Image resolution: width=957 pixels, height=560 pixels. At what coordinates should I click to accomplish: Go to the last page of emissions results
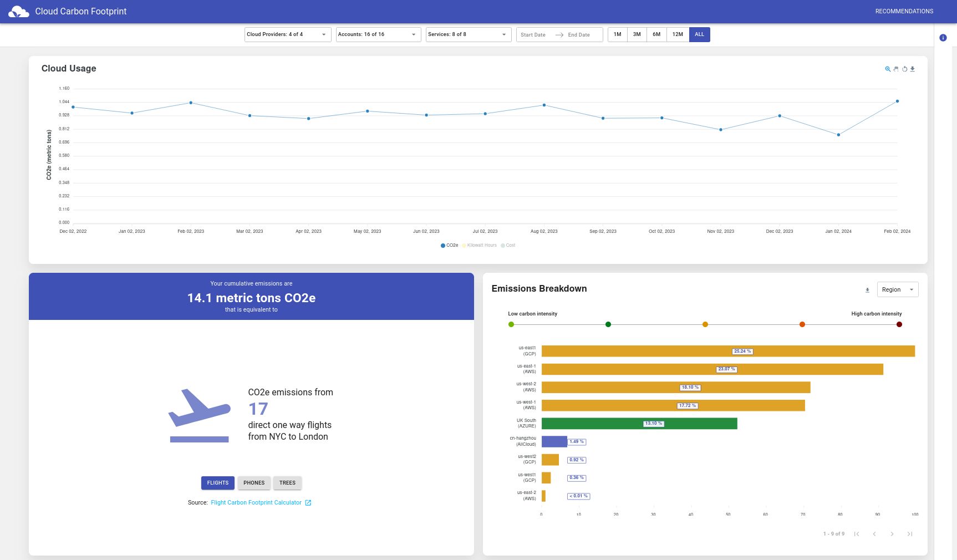[x=910, y=534]
